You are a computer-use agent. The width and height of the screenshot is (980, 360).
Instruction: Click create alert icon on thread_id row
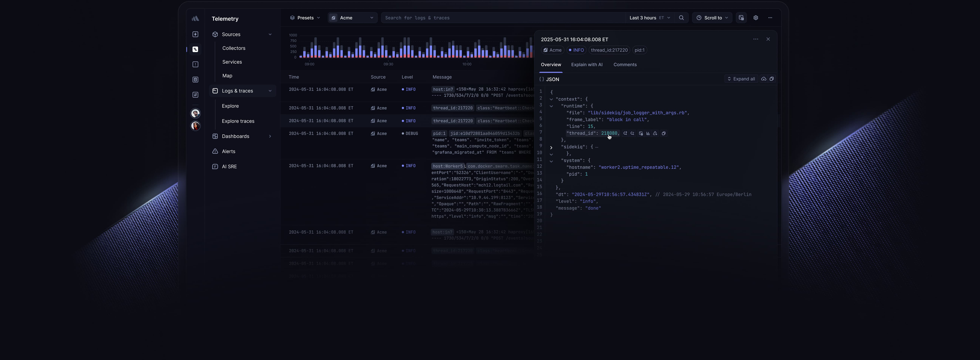click(x=655, y=133)
